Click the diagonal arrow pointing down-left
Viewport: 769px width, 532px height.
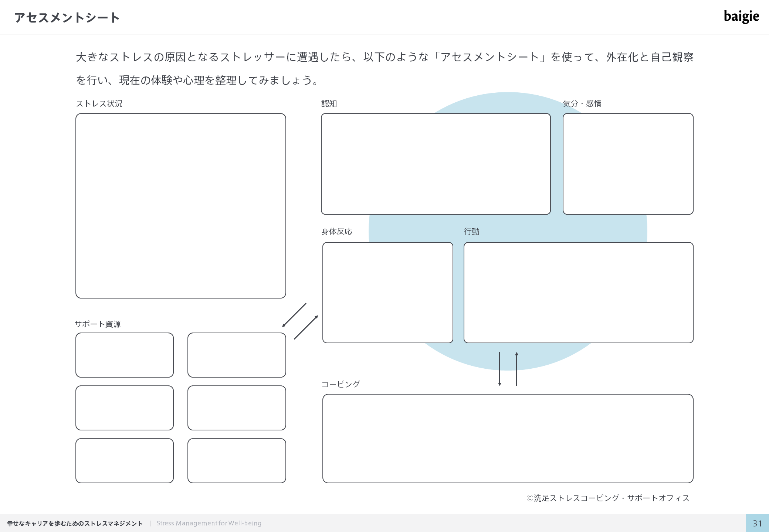tap(294, 315)
